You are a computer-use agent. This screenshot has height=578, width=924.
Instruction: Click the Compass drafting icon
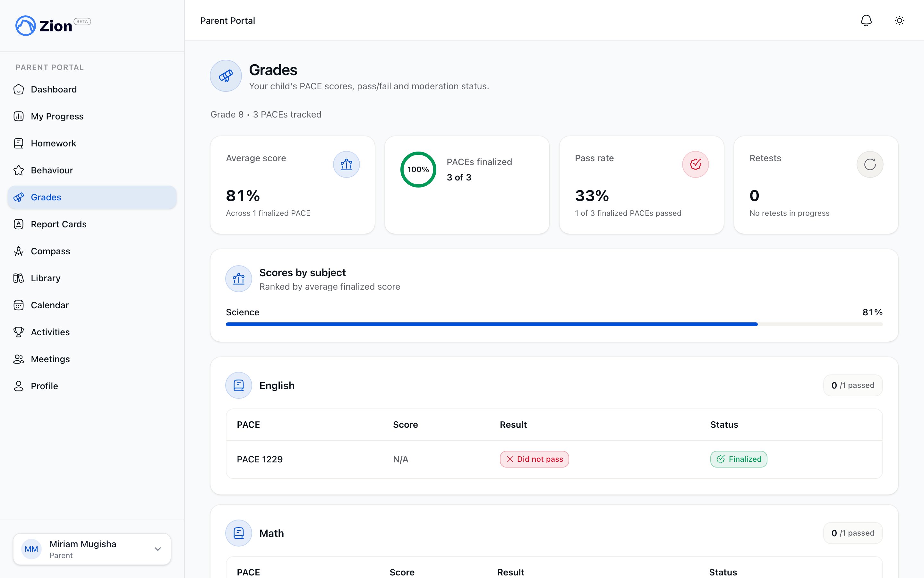click(19, 251)
